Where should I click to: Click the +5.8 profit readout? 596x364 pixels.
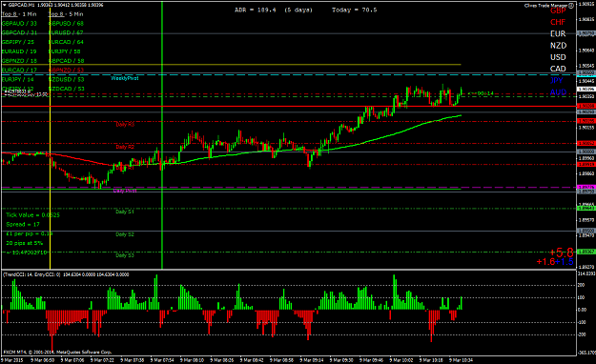562,253
